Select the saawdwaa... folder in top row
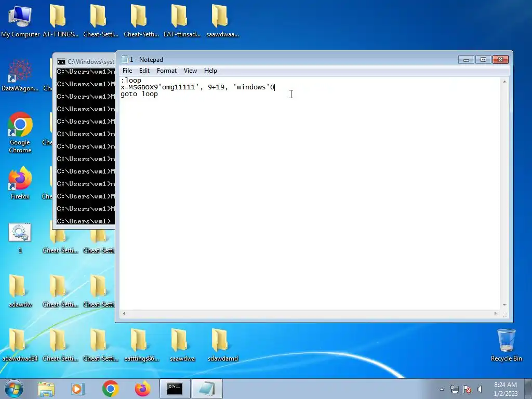Screen dimensions: 532x399 [x=222, y=20]
